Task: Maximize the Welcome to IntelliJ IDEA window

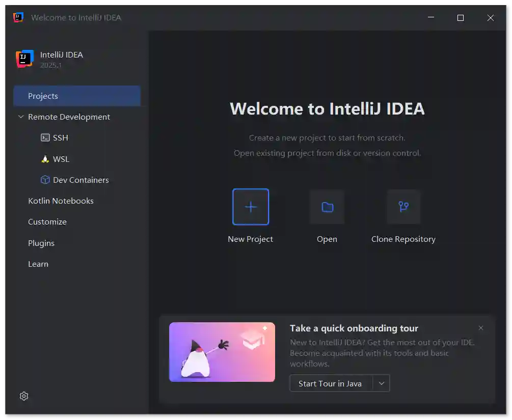Action: tap(461, 18)
